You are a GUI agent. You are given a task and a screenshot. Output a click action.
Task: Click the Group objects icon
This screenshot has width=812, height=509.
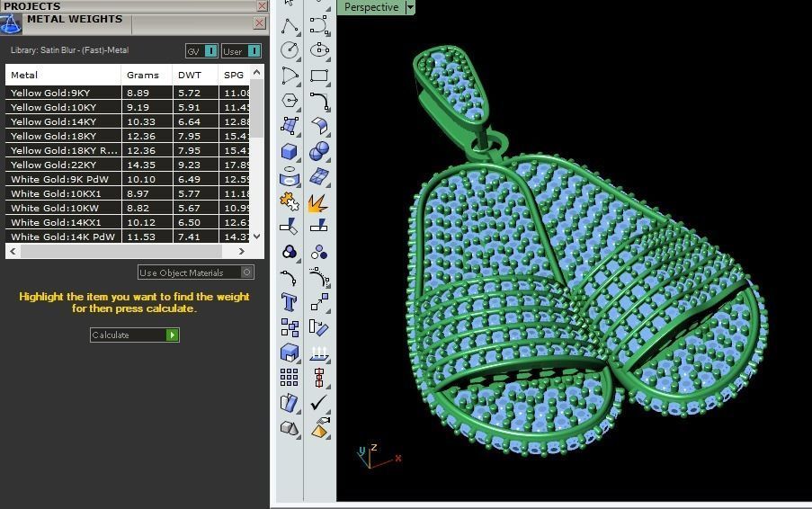pyautogui.click(x=290, y=252)
